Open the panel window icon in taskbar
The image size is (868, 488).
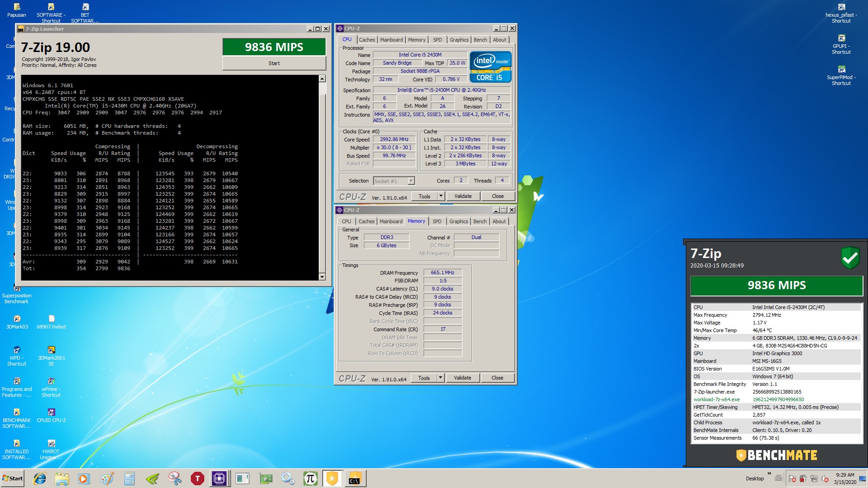(x=242, y=479)
